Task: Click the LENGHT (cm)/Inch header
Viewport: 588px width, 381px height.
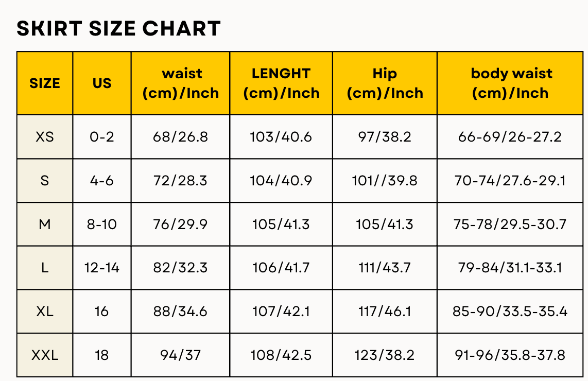Action: coord(281,83)
